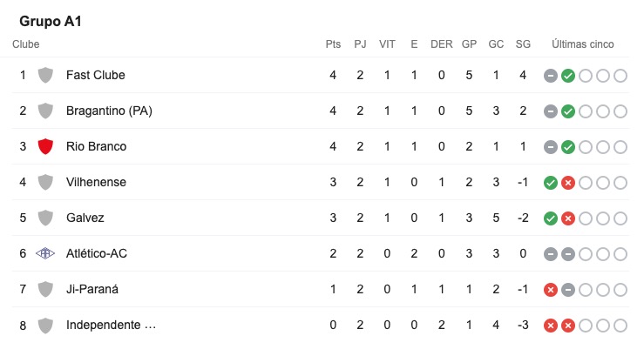
Task: Click the Bragantino (PA) shield icon
Action: coord(45,111)
